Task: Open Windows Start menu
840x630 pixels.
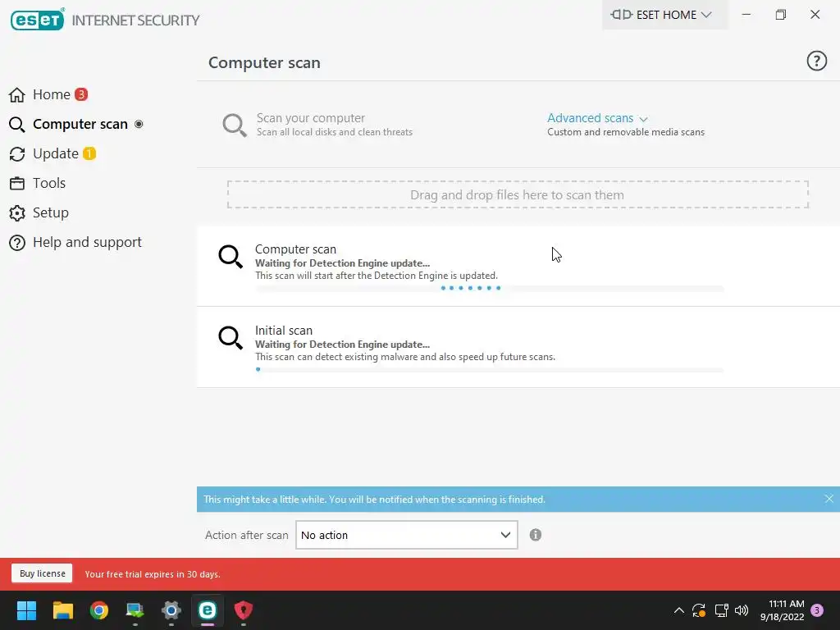Action: [x=26, y=610]
